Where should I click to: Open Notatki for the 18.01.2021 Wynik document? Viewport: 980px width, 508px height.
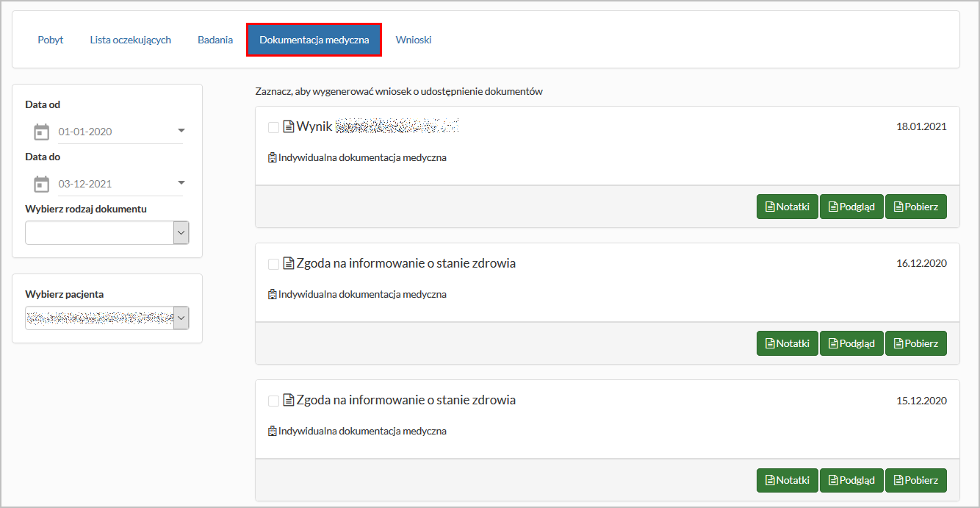(x=787, y=207)
